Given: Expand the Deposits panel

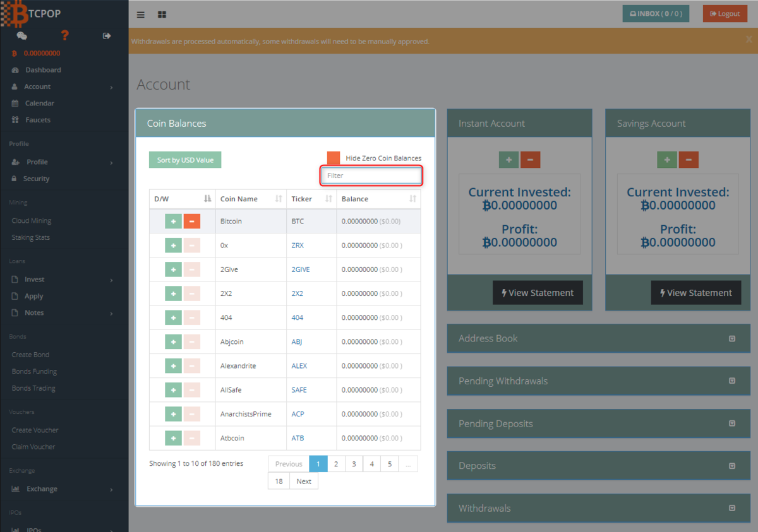Looking at the screenshot, I should pyautogui.click(x=732, y=466).
